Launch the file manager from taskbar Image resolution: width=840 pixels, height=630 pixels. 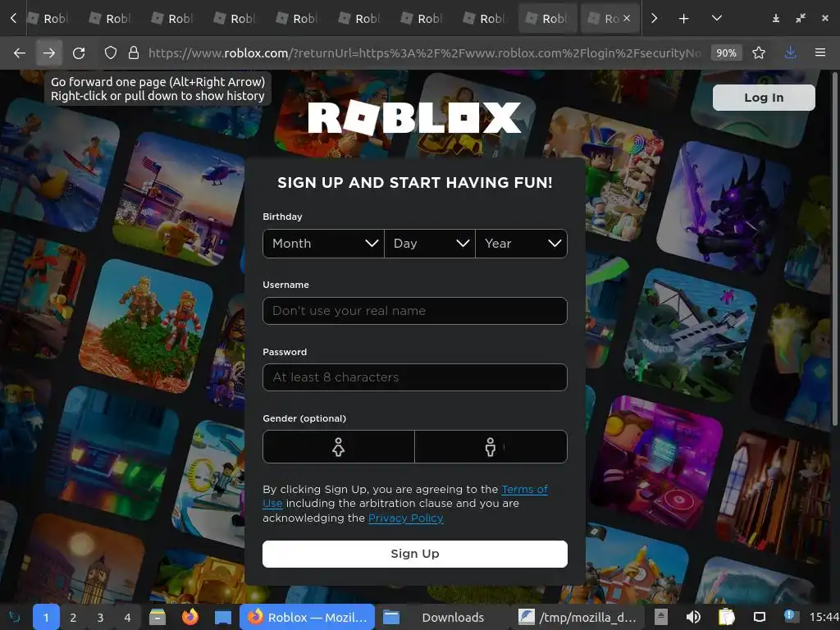(157, 617)
